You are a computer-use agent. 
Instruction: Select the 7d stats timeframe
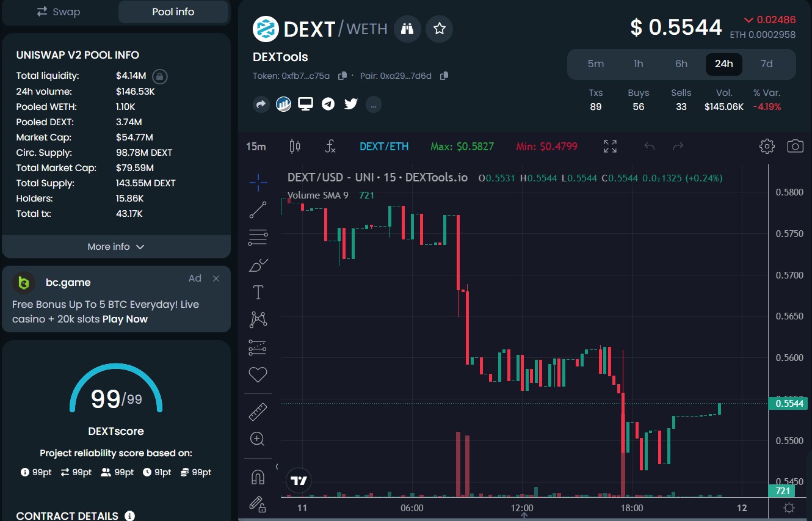[x=767, y=64]
